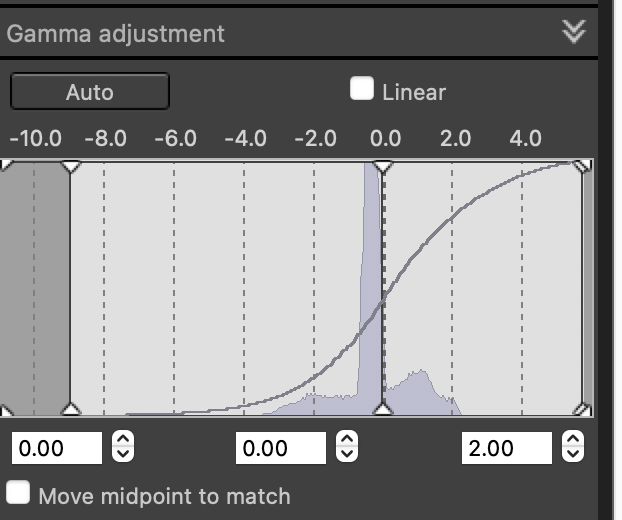This screenshot has width=622, height=520.
Task: Click the leftmost 0.00 value field
Action: (57, 448)
